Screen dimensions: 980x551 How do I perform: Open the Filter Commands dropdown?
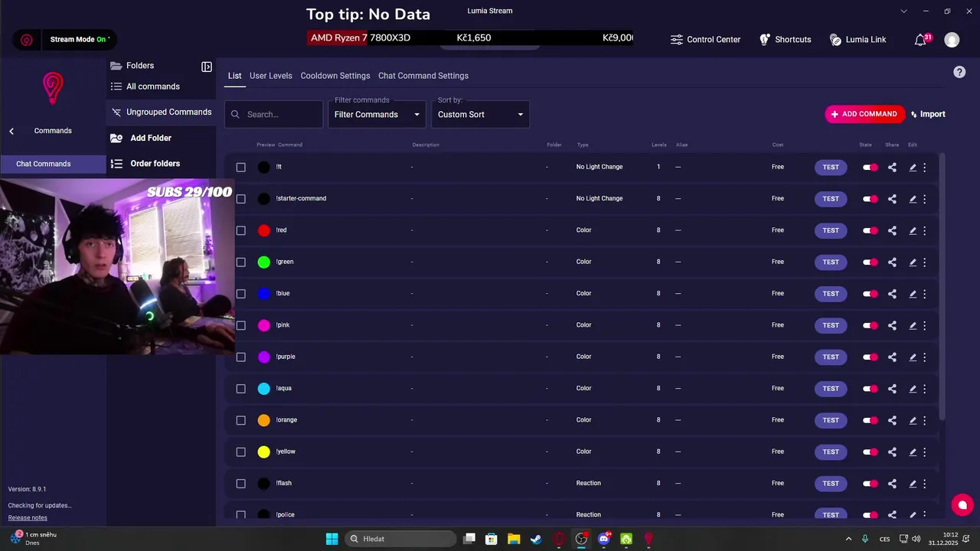click(x=377, y=114)
